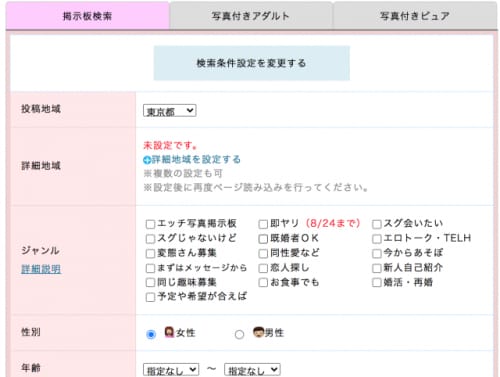Click the (8/24まで) red note

pos(333,223)
